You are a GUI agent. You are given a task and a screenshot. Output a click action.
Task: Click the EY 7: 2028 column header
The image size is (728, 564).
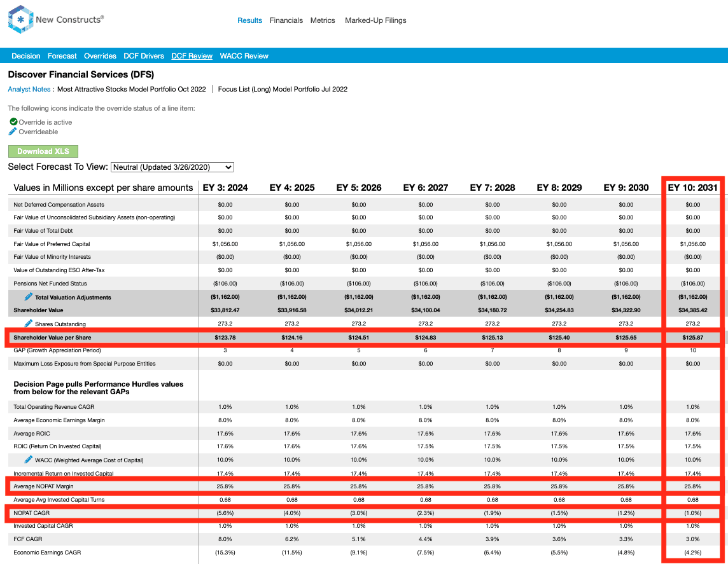pos(493,188)
